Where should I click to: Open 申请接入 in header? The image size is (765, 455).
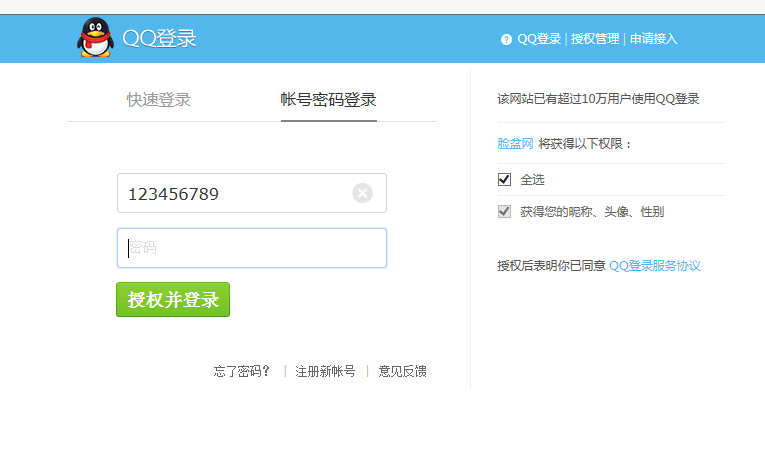point(653,39)
